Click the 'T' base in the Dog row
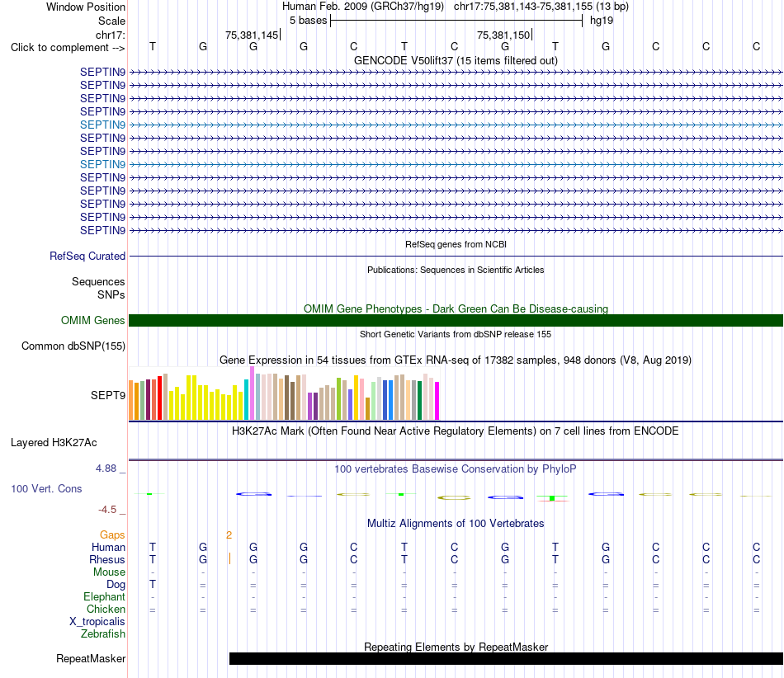This screenshot has width=784, height=678. pos(153,584)
